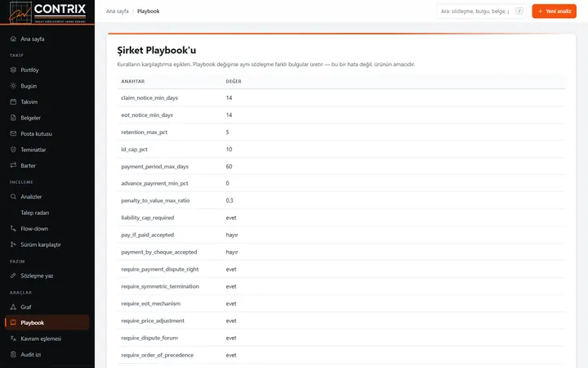Screen dimensions: 588x368
Task: Click the CONTRIX logo
Action: 47,12
